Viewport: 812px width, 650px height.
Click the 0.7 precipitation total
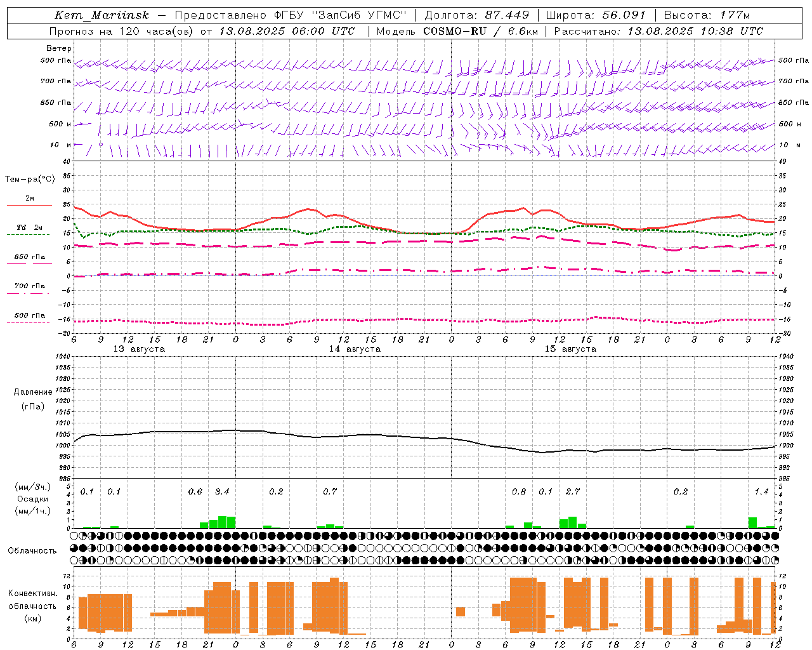coord(330,491)
